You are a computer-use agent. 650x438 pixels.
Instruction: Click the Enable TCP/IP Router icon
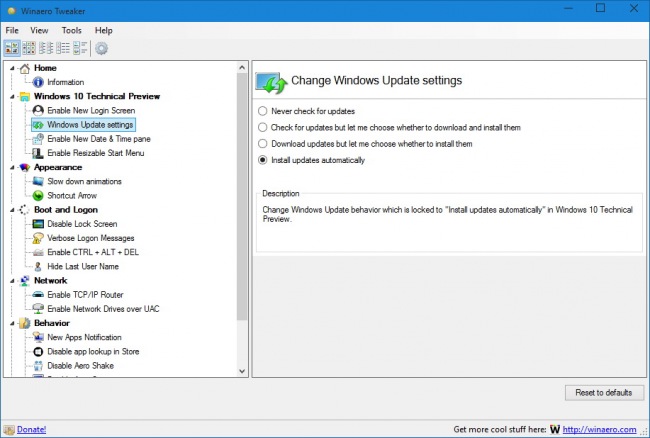pos(38,295)
